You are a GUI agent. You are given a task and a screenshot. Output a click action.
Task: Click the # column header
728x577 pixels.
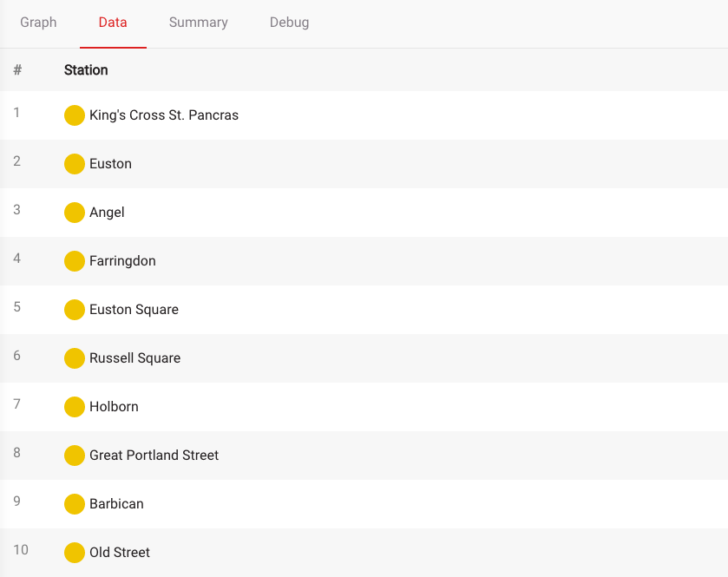point(17,70)
